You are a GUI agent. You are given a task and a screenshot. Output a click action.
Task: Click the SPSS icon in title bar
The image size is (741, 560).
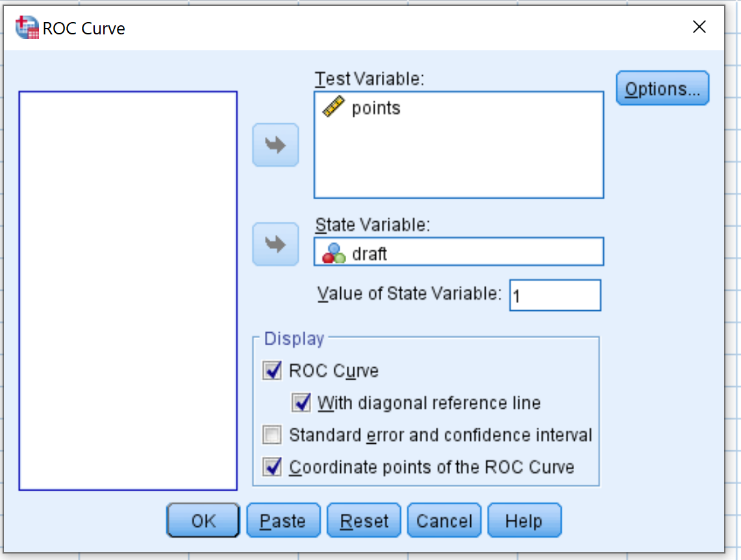click(x=27, y=27)
